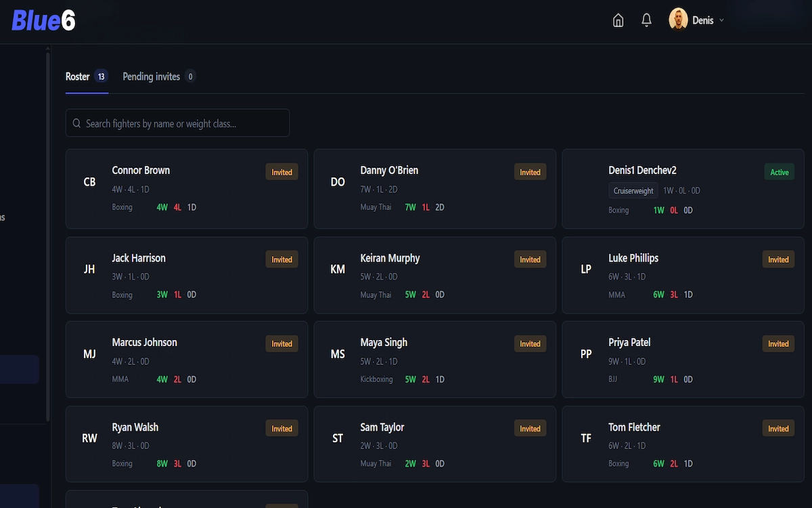This screenshot has height=508, width=812.
Task: Click BJJ label on Priya Patel card
Action: 613,379
